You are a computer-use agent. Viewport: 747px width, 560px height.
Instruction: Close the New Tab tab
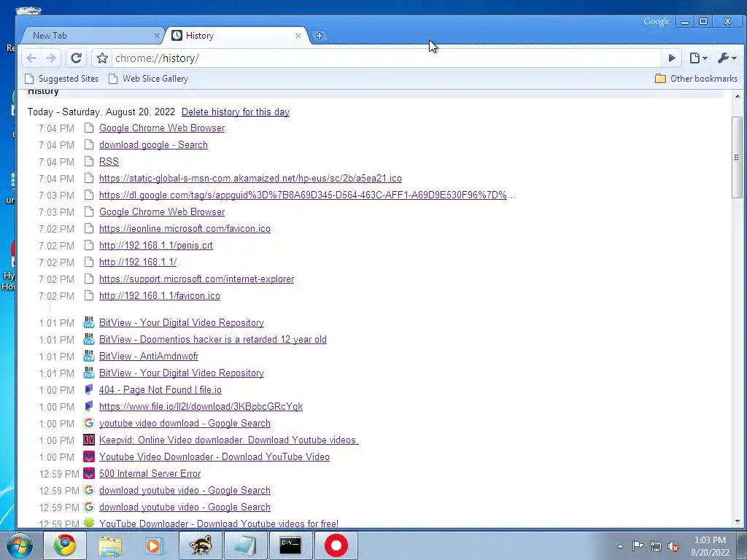157,36
